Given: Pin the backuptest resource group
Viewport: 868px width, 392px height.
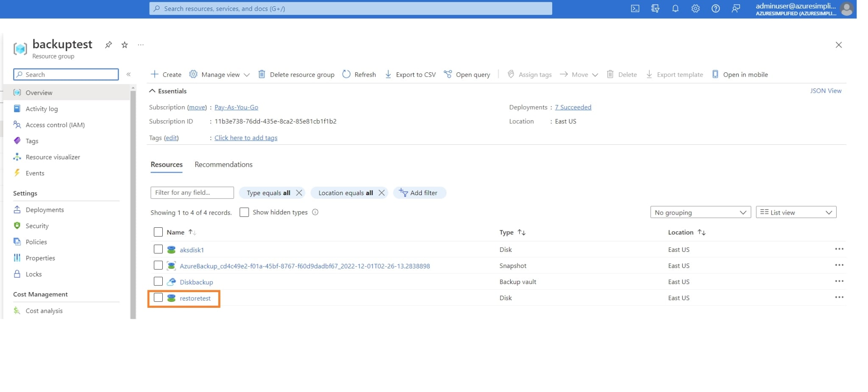Looking at the screenshot, I should point(108,45).
